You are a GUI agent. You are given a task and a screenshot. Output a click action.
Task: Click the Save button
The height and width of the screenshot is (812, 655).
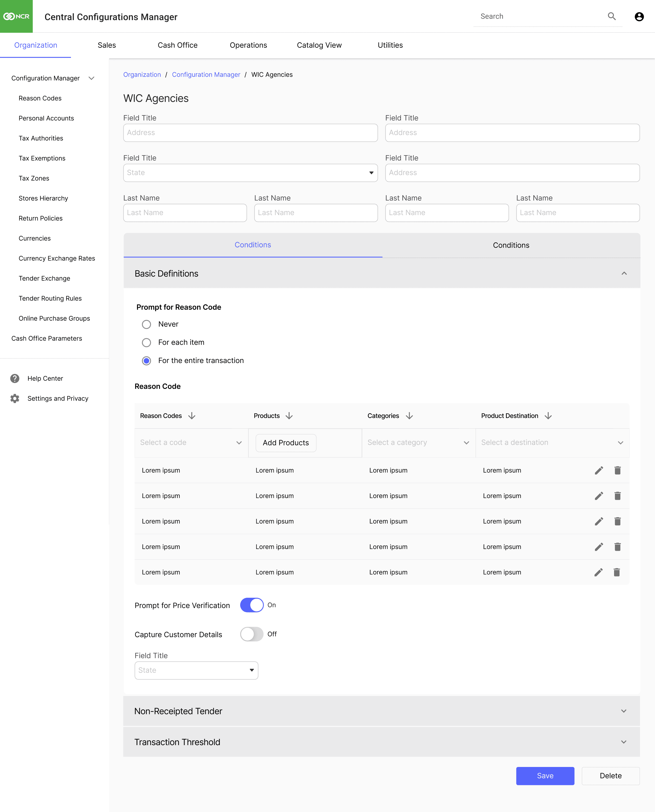coord(545,776)
